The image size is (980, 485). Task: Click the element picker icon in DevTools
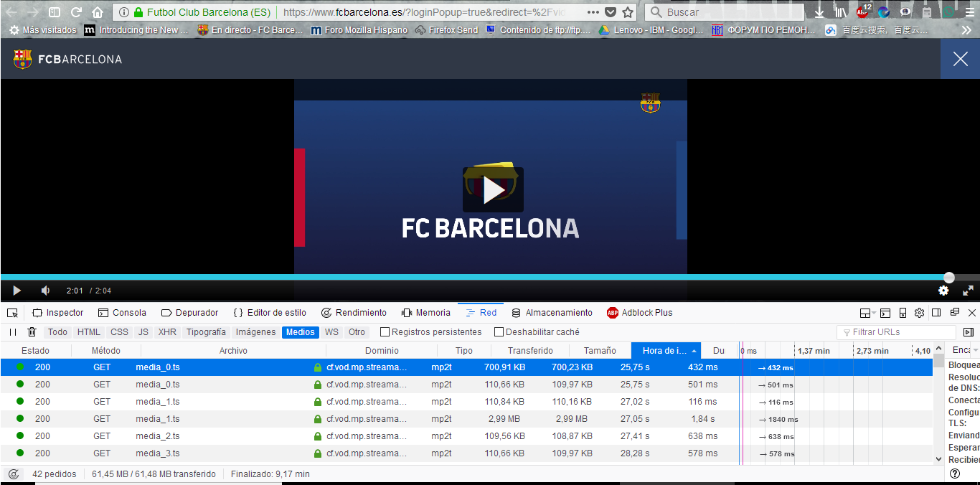pyautogui.click(x=12, y=313)
